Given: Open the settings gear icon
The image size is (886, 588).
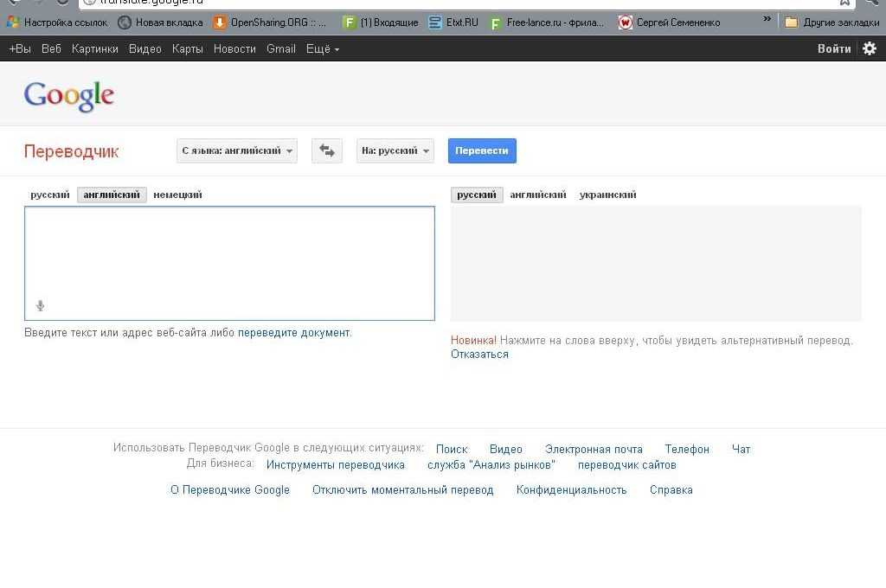Looking at the screenshot, I should click(870, 48).
